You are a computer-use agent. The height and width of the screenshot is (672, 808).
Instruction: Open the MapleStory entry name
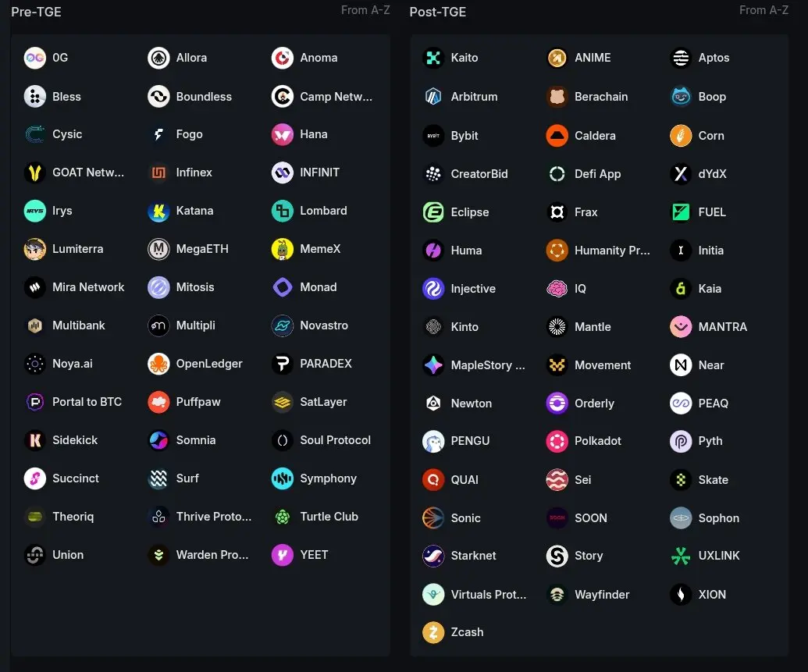pyautogui.click(x=488, y=365)
